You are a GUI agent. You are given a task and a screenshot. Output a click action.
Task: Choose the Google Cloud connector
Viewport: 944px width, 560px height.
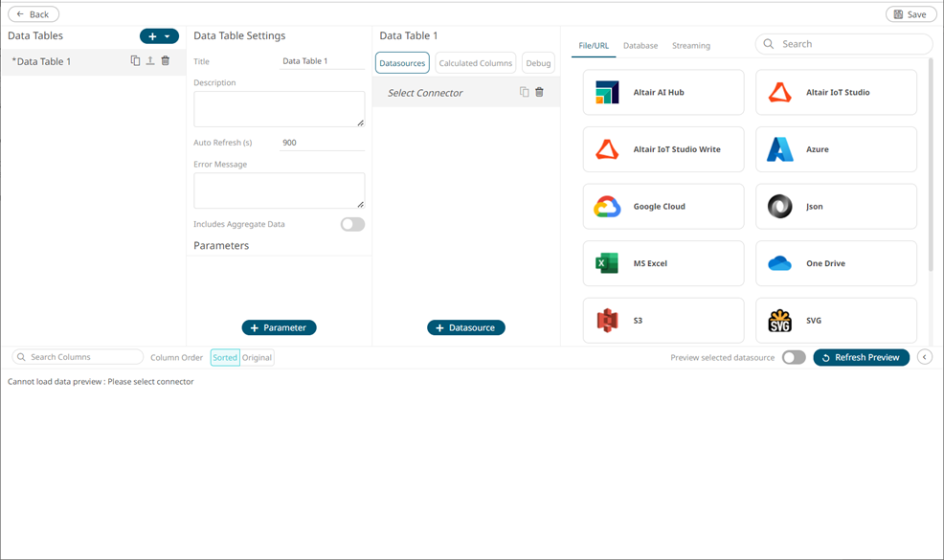click(663, 207)
